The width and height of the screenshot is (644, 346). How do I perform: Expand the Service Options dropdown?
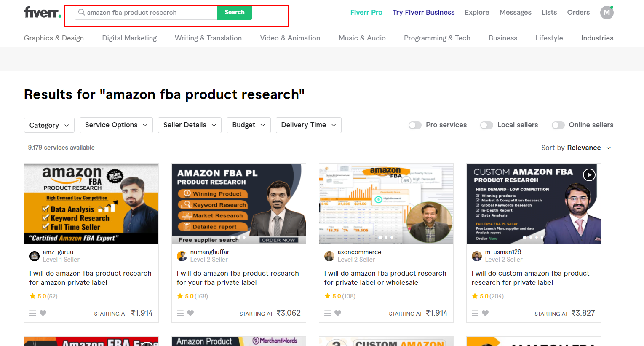click(116, 125)
